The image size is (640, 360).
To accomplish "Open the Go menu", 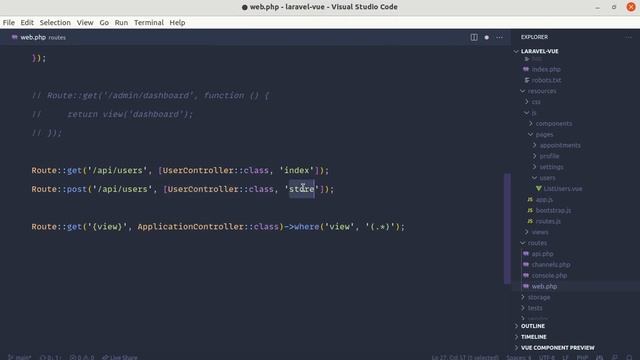I will [x=104, y=22].
